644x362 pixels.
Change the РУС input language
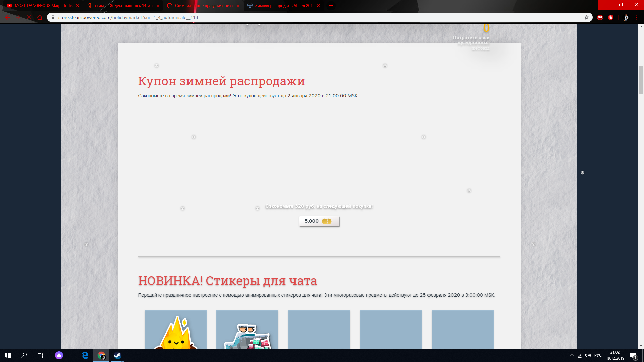598,355
